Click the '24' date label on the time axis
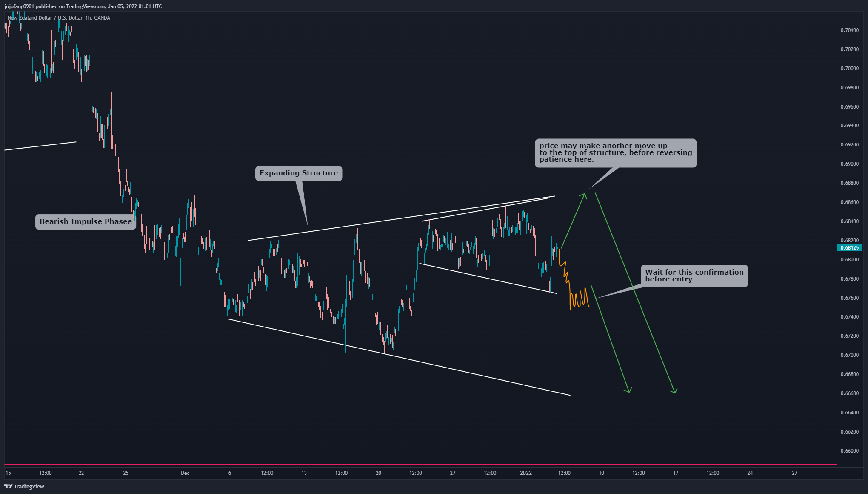Screen dimensions: 868x494 click(x=750, y=473)
